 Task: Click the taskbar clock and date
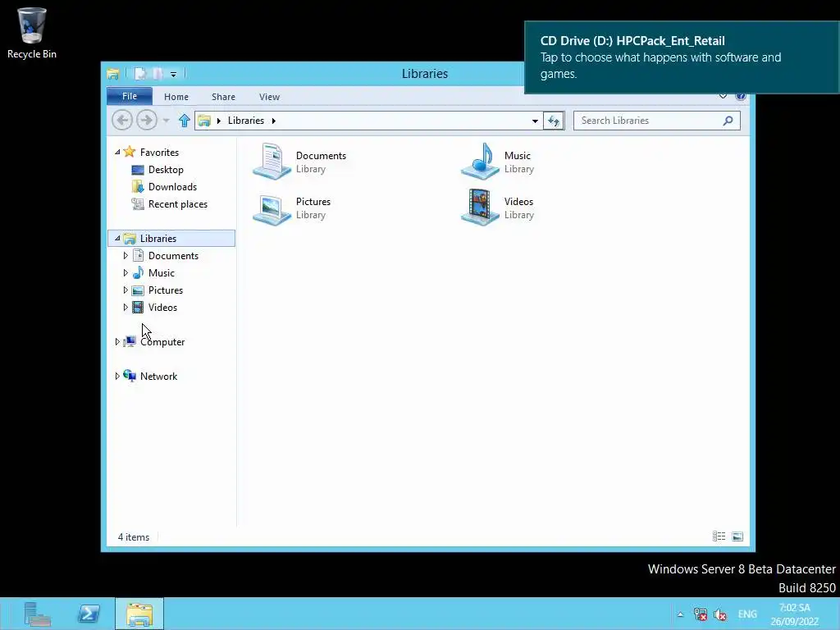[794, 614]
